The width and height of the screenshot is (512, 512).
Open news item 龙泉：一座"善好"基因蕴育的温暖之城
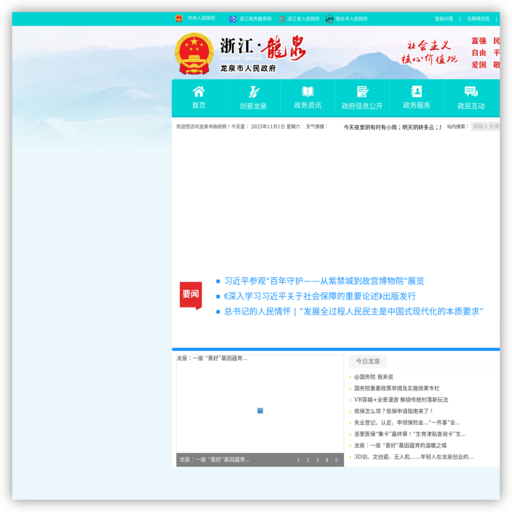click(400, 445)
